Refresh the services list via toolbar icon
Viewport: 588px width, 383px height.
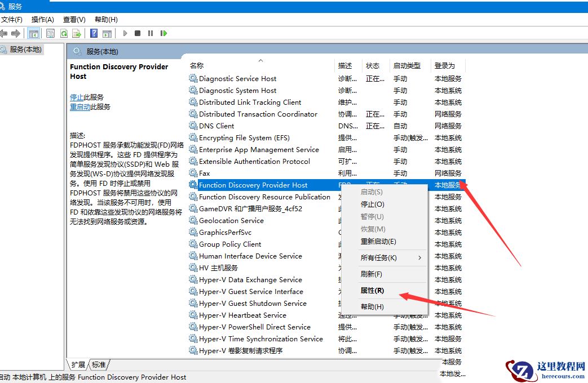pyautogui.click(x=64, y=33)
